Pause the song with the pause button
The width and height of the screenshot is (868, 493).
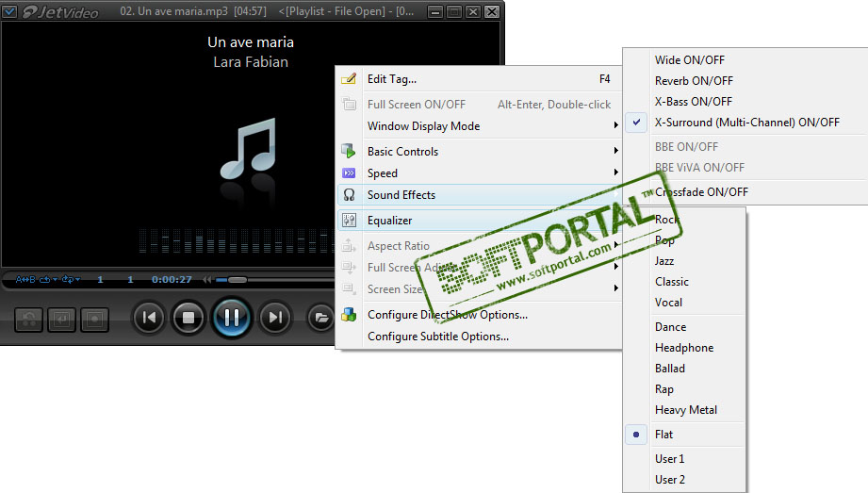point(232,318)
